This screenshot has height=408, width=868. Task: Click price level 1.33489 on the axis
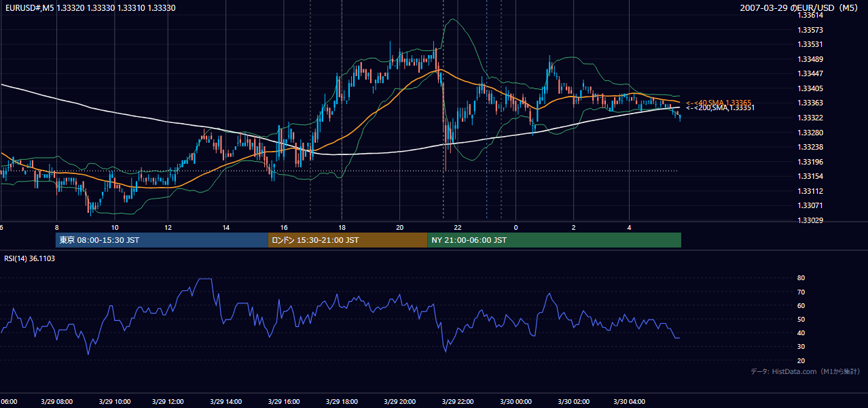[810, 59]
